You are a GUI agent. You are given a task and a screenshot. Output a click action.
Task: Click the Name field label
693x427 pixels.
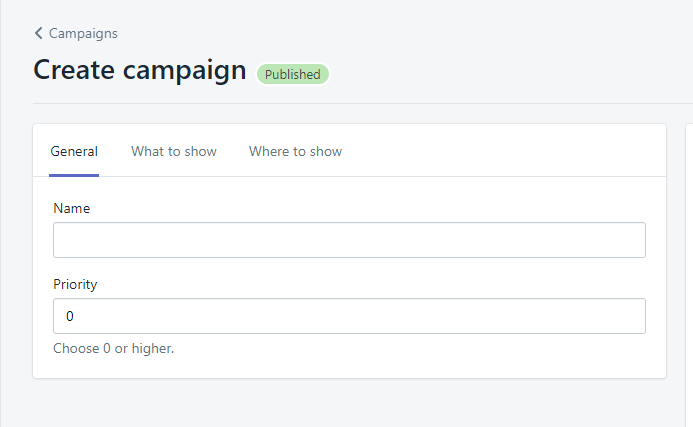tap(72, 208)
